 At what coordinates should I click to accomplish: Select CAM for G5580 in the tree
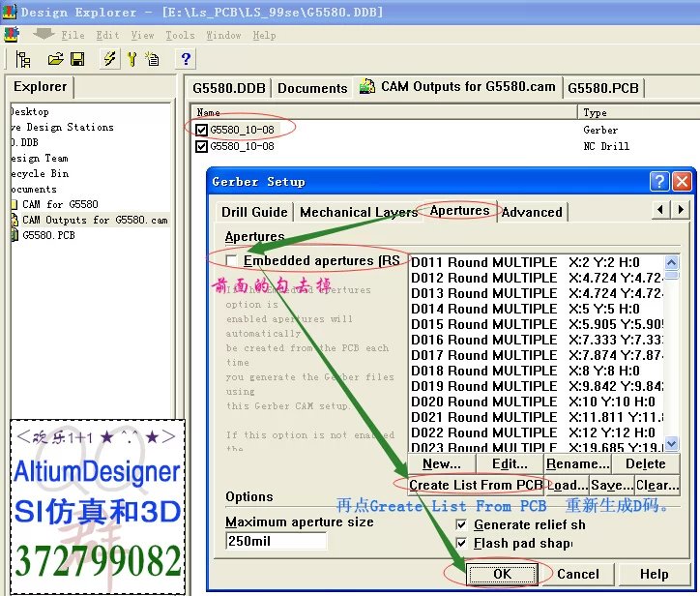point(60,204)
